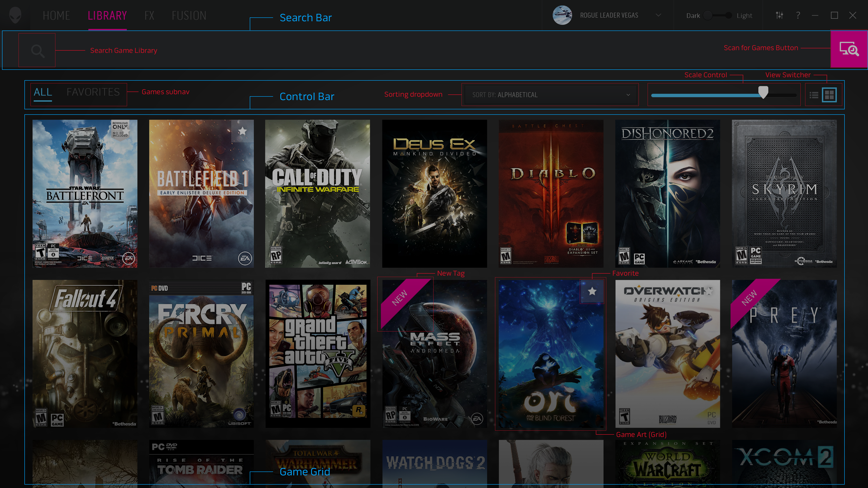Click the Alienware head logo

(x=15, y=16)
